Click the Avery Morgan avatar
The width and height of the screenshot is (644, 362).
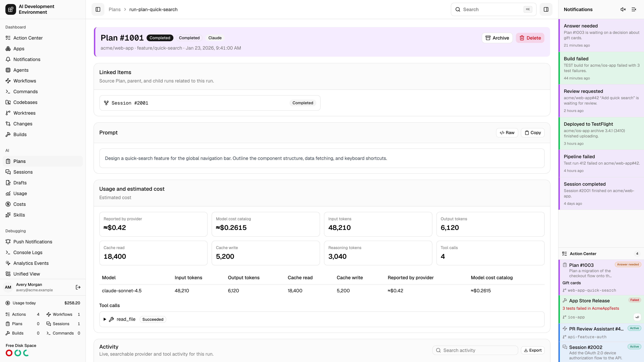[x=8, y=287]
